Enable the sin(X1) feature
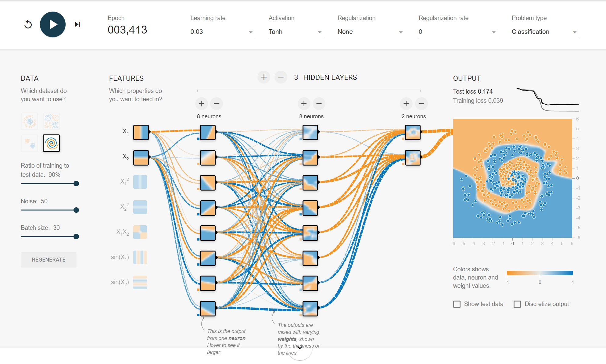Image resolution: width=606 pixels, height=364 pixels. 140,257
